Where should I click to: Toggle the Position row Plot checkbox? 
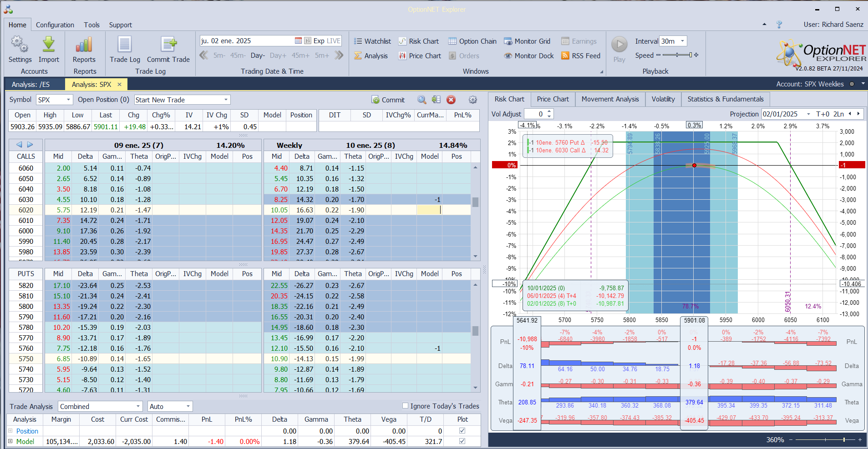[x=462, y=431]
